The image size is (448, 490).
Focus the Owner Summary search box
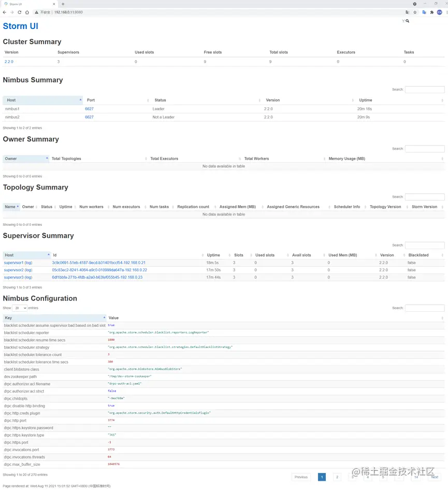tap(425, 149)
